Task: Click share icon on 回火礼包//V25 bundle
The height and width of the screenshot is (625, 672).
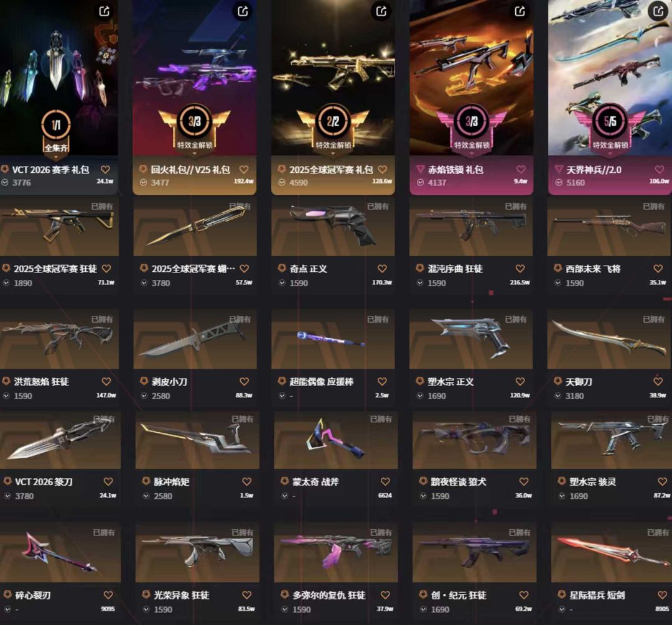Action: pyautogui.click(x=243, y=11)
